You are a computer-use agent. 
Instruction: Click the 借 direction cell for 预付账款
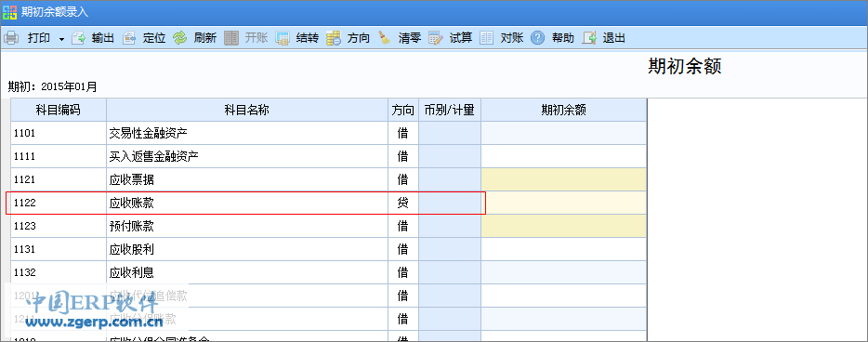tap(403, 226)
